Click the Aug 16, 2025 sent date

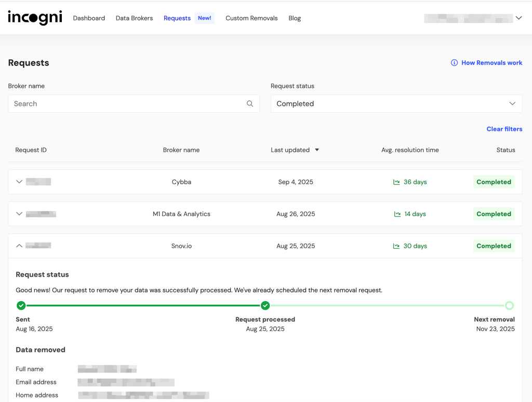tap(34, 329)
